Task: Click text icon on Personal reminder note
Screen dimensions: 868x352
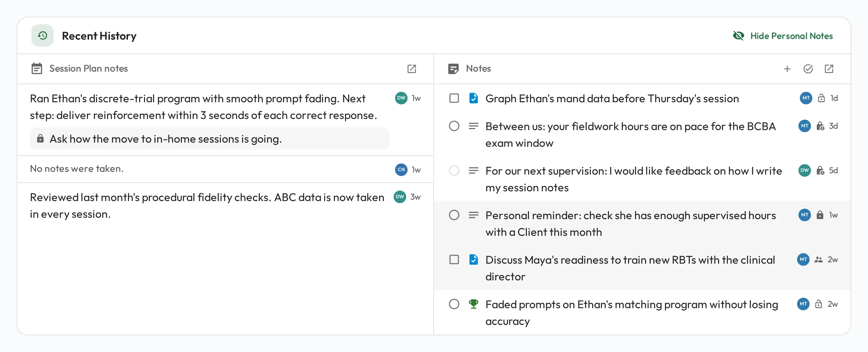Action: (x=474, y=215)
